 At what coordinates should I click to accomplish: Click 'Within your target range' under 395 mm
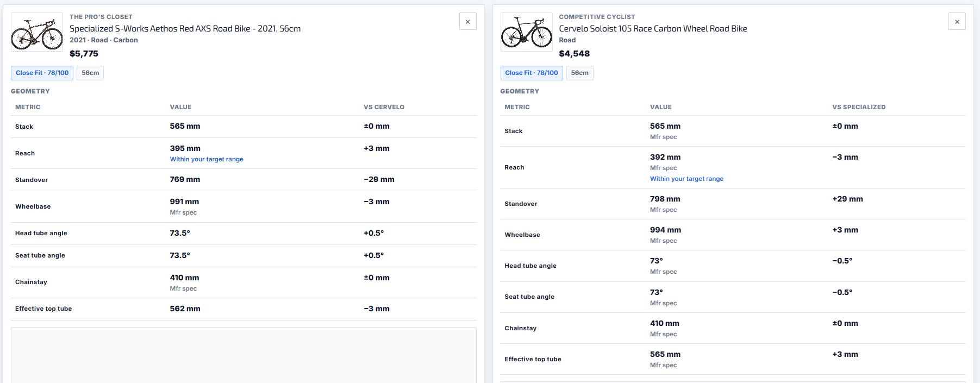click(207, 159)
